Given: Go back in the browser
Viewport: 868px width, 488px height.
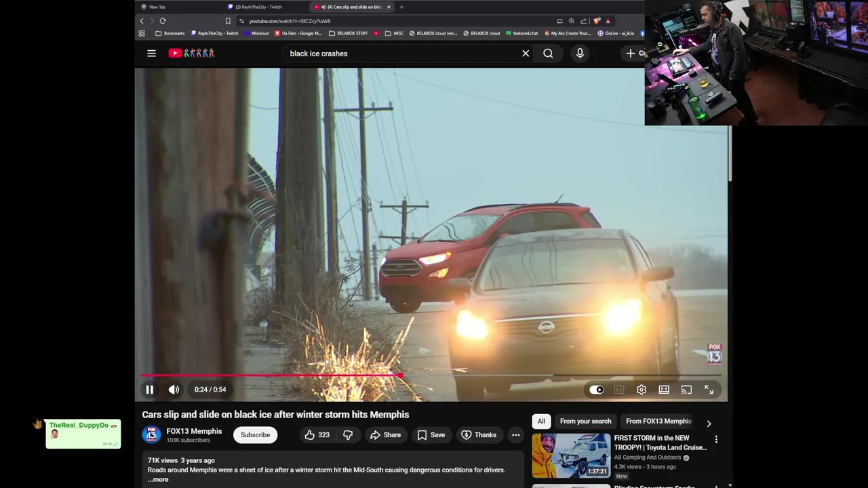Looking at the screenshot, I should pyautogui.click(x=142, y=21).
